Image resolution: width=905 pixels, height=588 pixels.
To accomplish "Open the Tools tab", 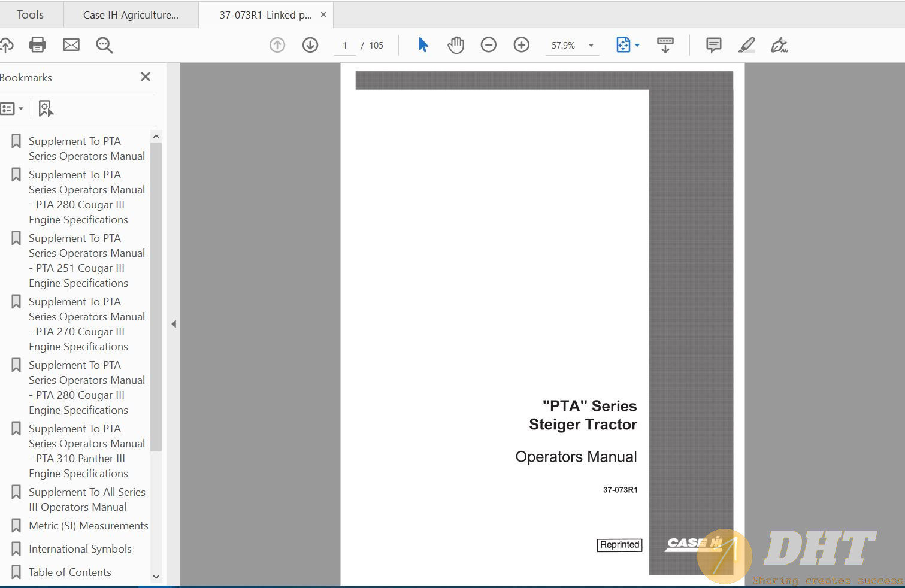I will click(x=31, y=14).
